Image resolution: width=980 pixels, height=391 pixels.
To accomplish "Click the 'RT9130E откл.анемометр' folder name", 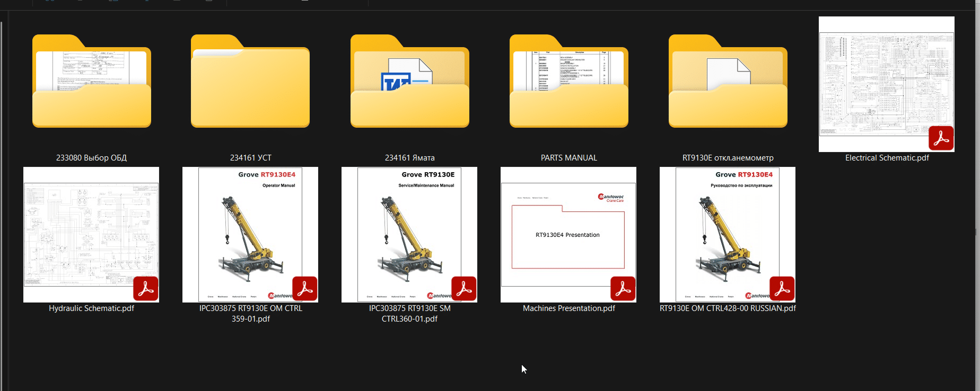I will point(728,158).
